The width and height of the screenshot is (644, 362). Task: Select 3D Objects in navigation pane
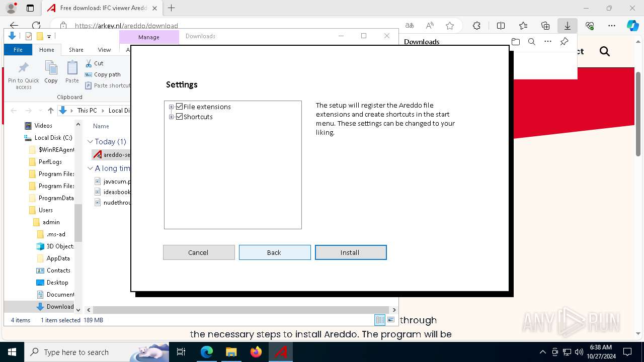[x=60, y=246]
